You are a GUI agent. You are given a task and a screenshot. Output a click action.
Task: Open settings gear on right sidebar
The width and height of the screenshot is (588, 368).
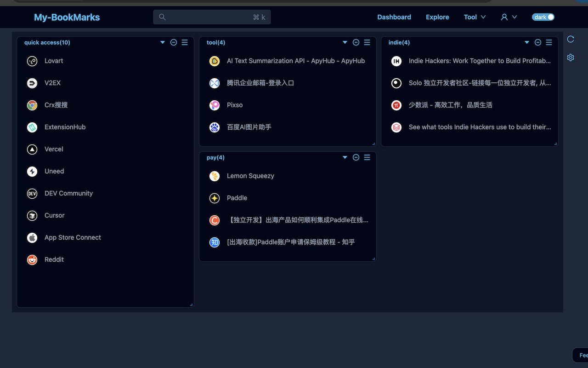pyautogui.click(x=571, y=57)
